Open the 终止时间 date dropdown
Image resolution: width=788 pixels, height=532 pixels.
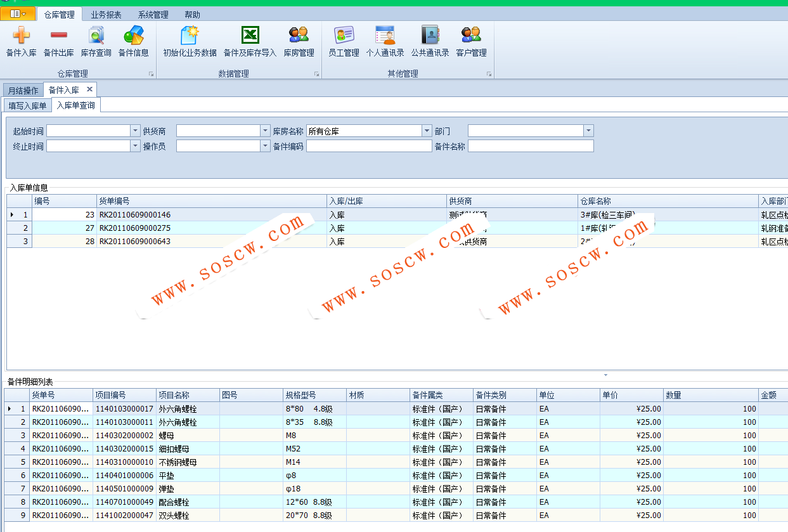point(135,146)
